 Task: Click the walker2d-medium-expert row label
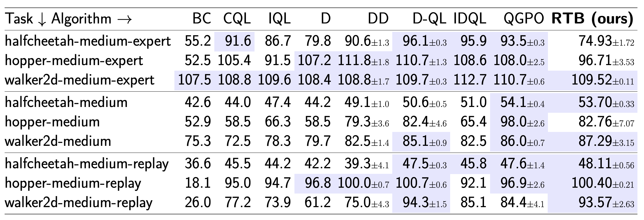79,80
